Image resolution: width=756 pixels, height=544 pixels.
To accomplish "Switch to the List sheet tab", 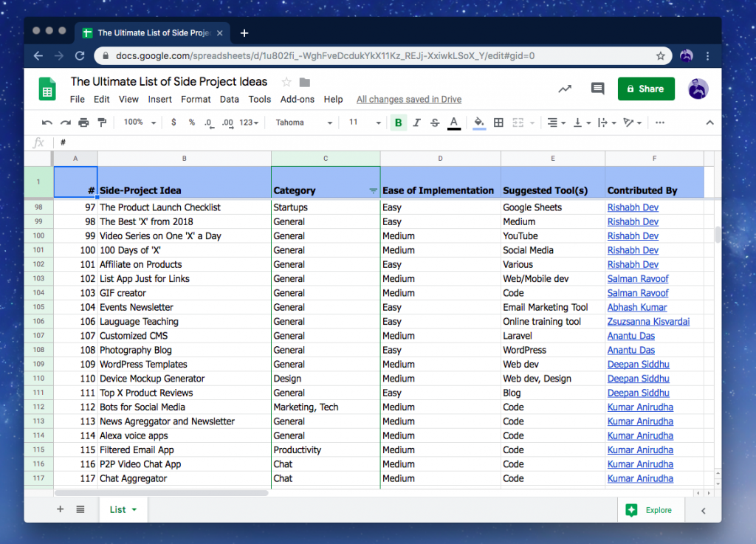I will click(x=119, y=509).
